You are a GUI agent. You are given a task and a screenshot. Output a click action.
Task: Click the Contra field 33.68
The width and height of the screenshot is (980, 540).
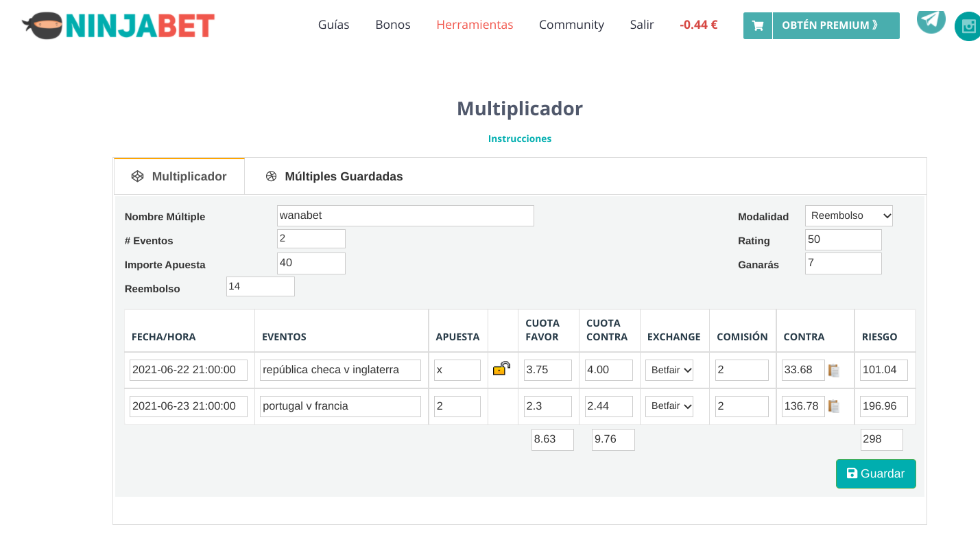pyautogui.click(x=803, y=370)
